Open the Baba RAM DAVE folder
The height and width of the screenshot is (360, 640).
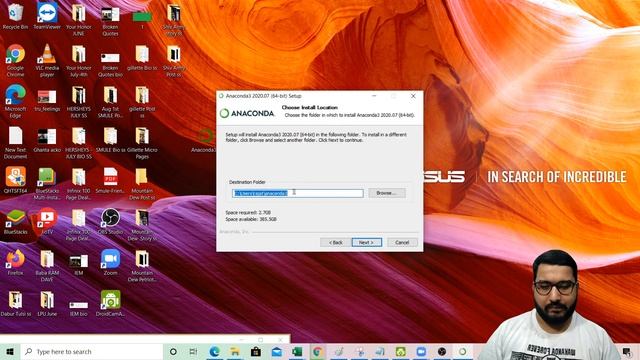(x=47, y=266)
